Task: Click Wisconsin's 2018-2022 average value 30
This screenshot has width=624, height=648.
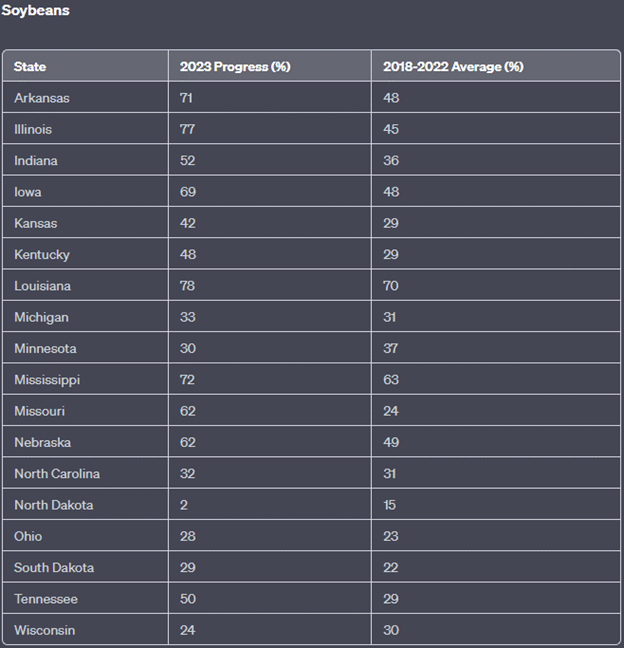Action: click(391, 630)
